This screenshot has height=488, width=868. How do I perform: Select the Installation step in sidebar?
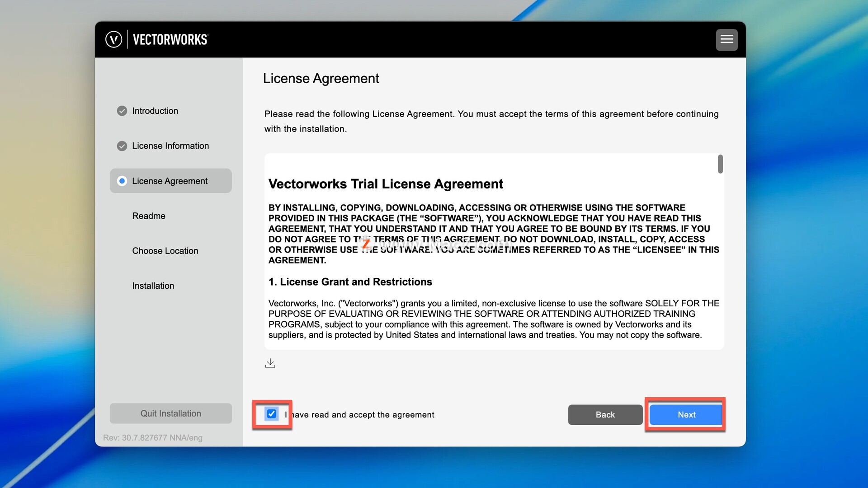pos(153,286)
